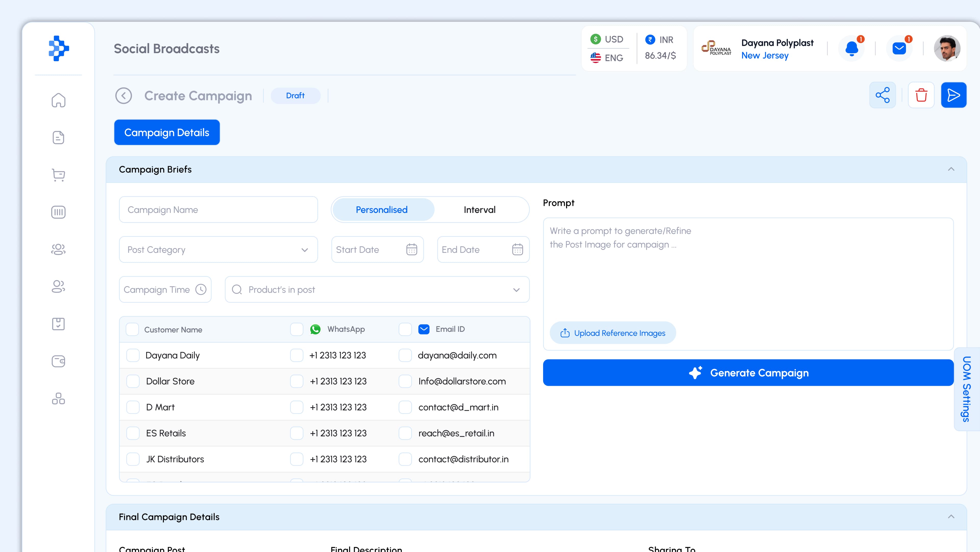Open the mail messages icon in header

[899, 49]
